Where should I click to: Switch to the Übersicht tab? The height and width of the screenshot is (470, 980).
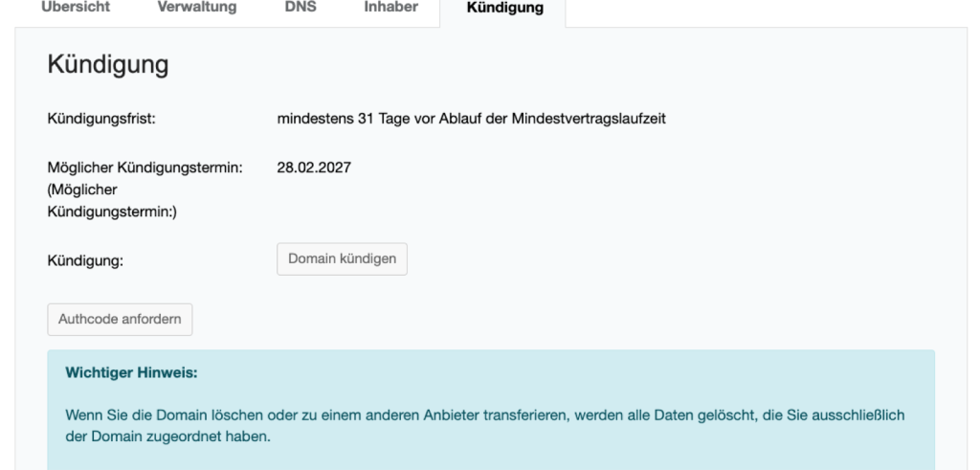tap(75, 8)
